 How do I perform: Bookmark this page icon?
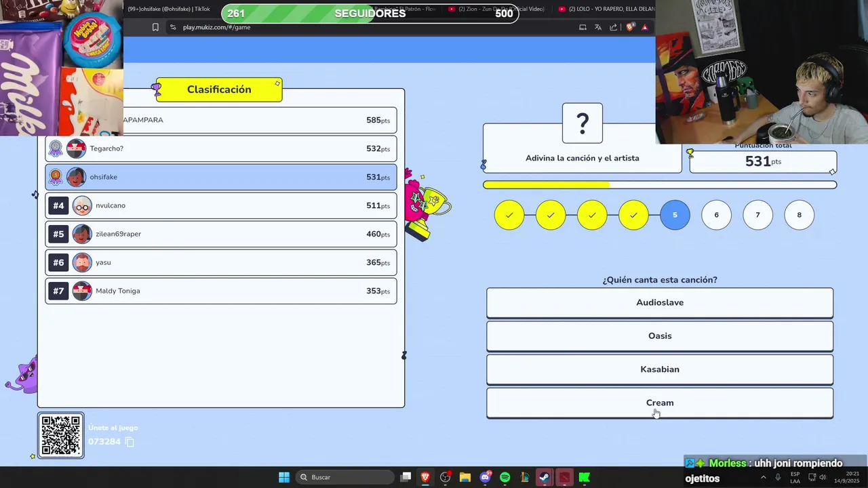[155, 27]
